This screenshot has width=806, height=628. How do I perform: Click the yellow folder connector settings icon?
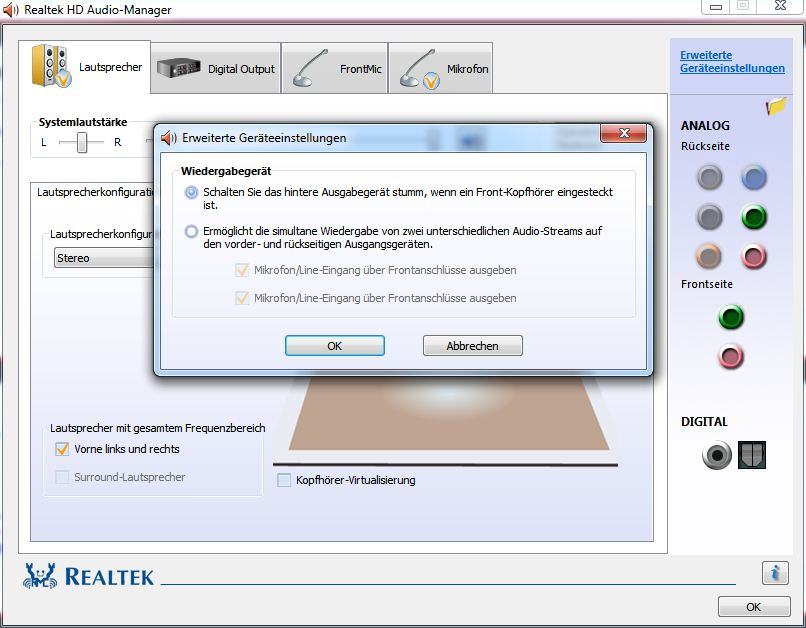pyautogui.click(x=776, y=106)
